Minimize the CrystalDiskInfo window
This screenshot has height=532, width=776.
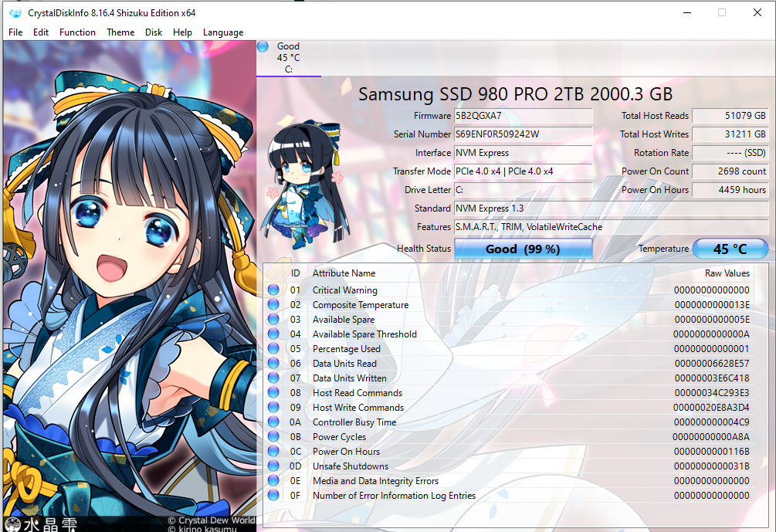point(687,12)
